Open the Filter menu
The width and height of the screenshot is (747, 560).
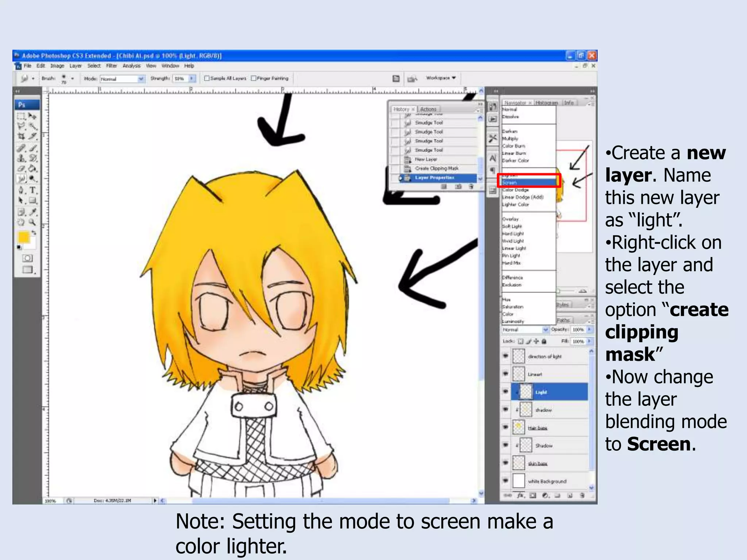point(112,66)
